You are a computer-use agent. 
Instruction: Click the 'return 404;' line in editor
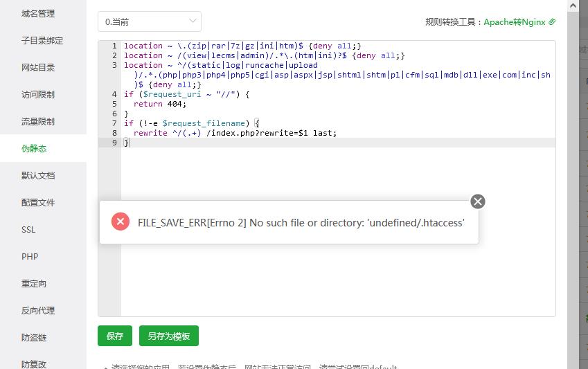160,104
